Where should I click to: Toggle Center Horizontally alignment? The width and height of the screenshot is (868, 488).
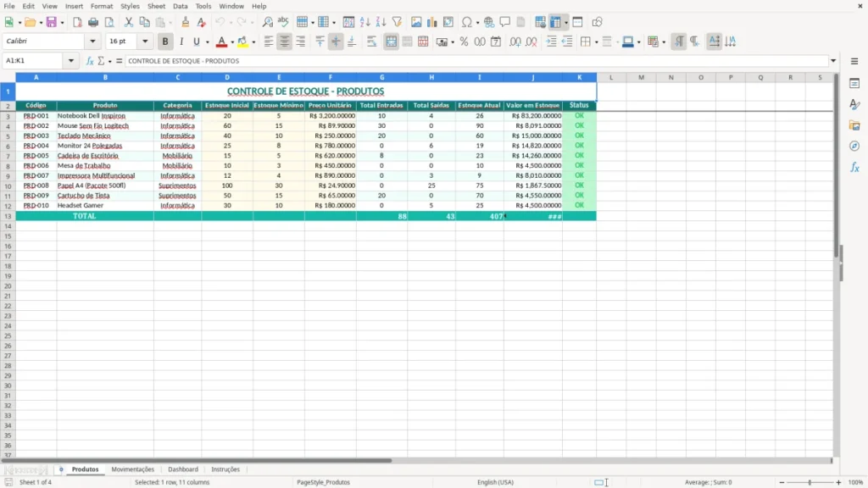tap(285, 42)
